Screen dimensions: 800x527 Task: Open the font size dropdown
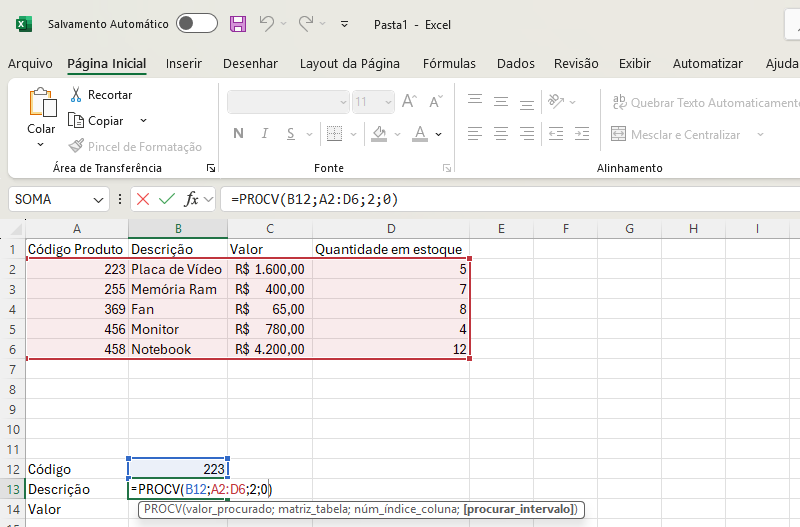[388, 102]
